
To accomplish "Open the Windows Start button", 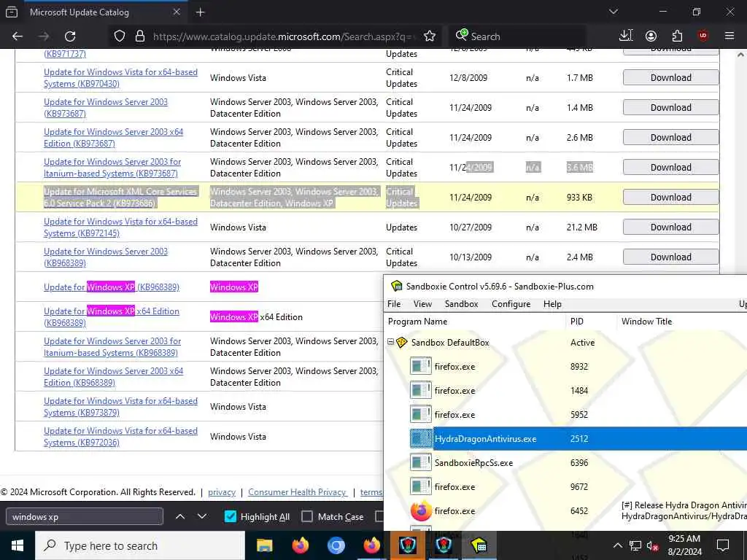I will [x=18, y=545].
